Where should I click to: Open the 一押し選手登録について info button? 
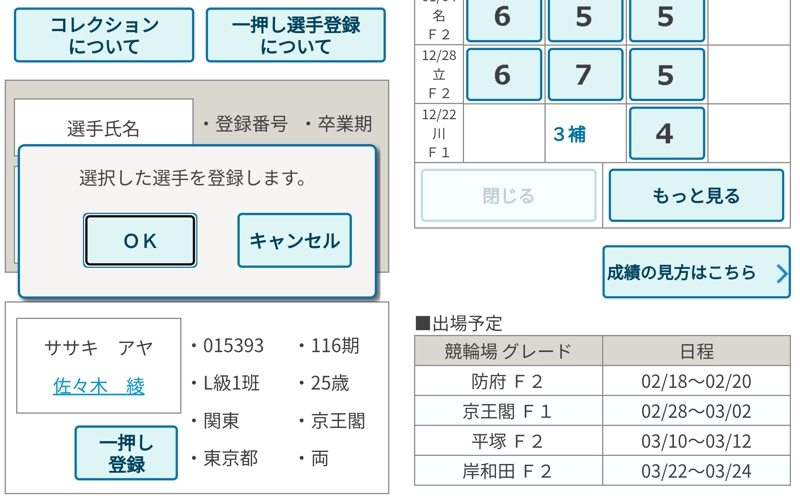295,35
